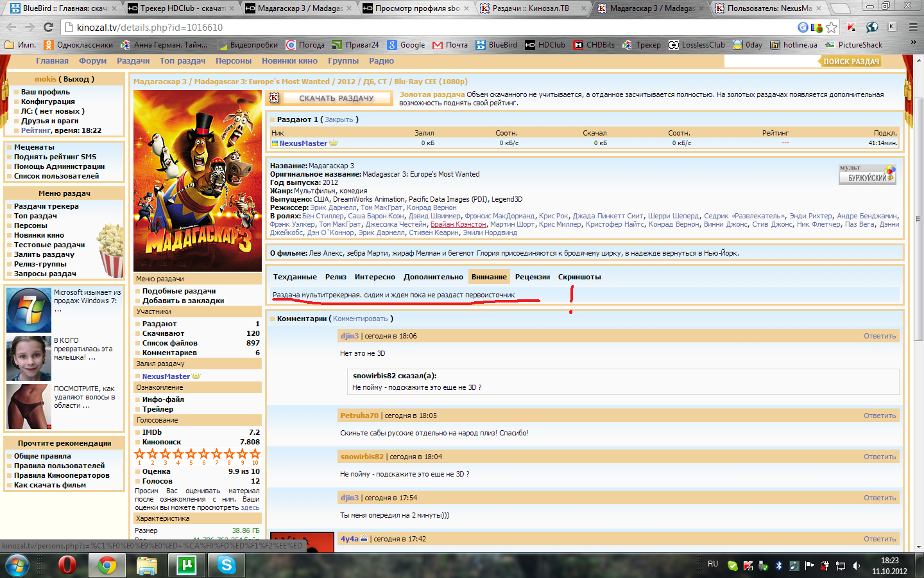Open the Приват24 bookmark
This screenshot has width=924, height=578.
tap(355, 45)
